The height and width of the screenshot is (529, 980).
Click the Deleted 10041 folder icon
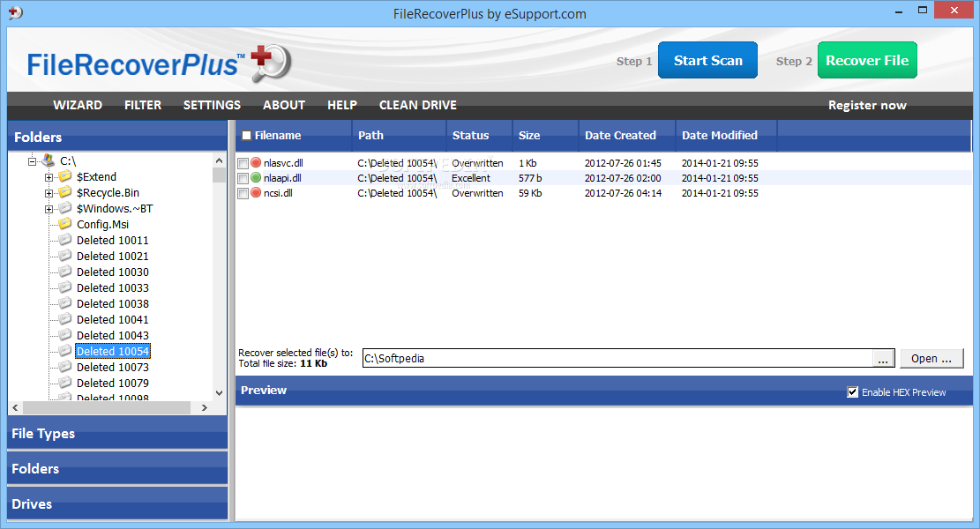(65, 319)
